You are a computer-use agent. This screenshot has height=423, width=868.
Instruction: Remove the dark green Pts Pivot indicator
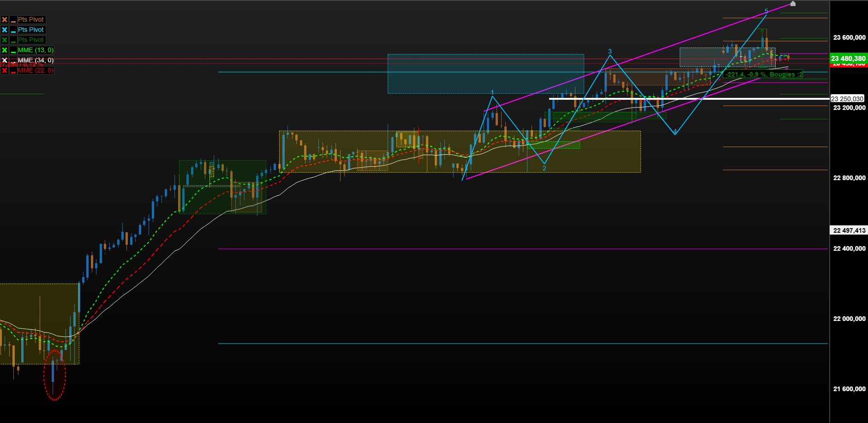tap(5, 40)
